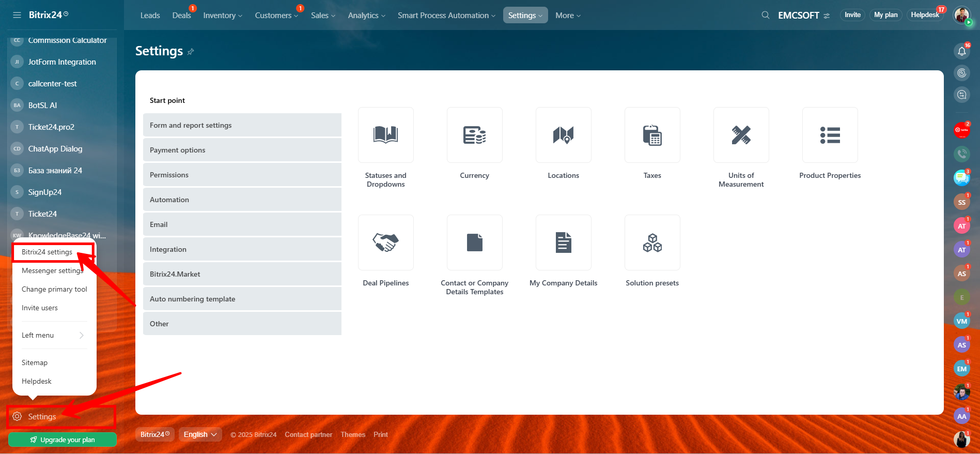The height and width of the screenshot is (454, 980).
Task: Open the English language selector
Action: click(x=200, y=434)
